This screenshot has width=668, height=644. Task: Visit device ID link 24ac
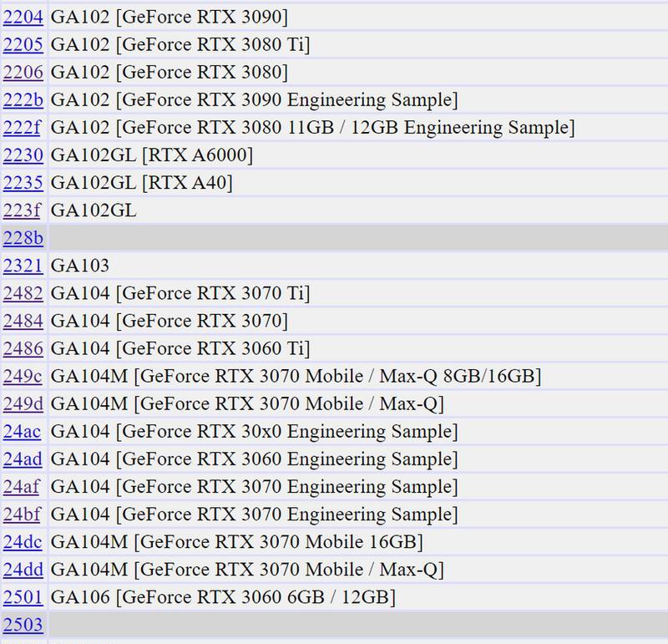click(23, 431)
